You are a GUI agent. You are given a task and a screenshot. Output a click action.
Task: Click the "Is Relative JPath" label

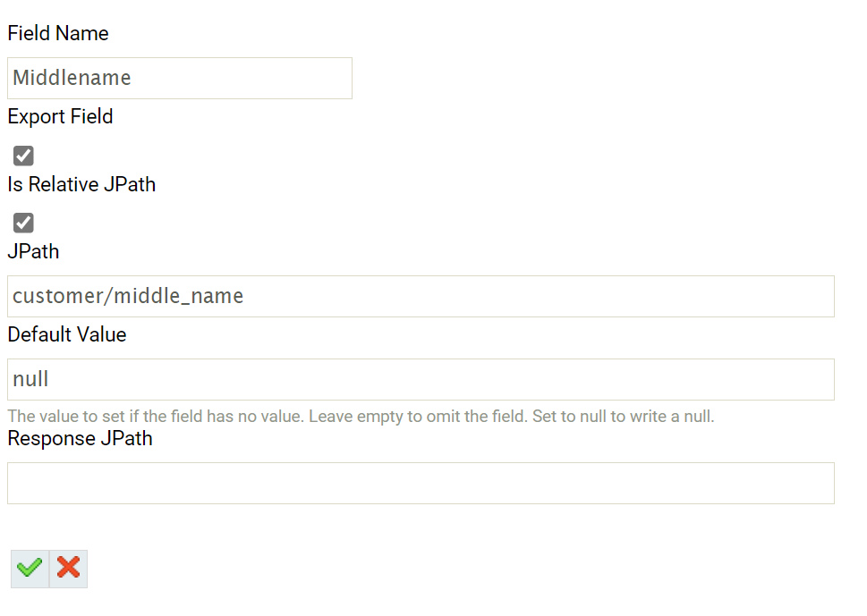point(81,184)
